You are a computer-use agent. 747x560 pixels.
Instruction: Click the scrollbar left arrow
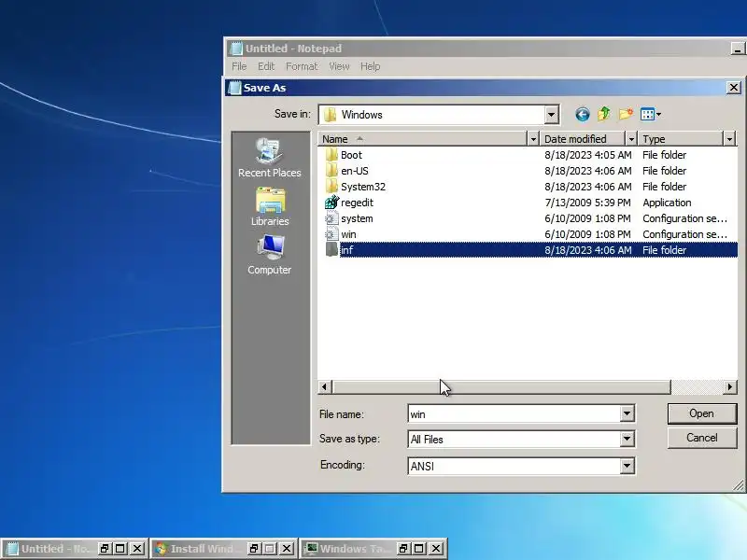tap(325, 387)
